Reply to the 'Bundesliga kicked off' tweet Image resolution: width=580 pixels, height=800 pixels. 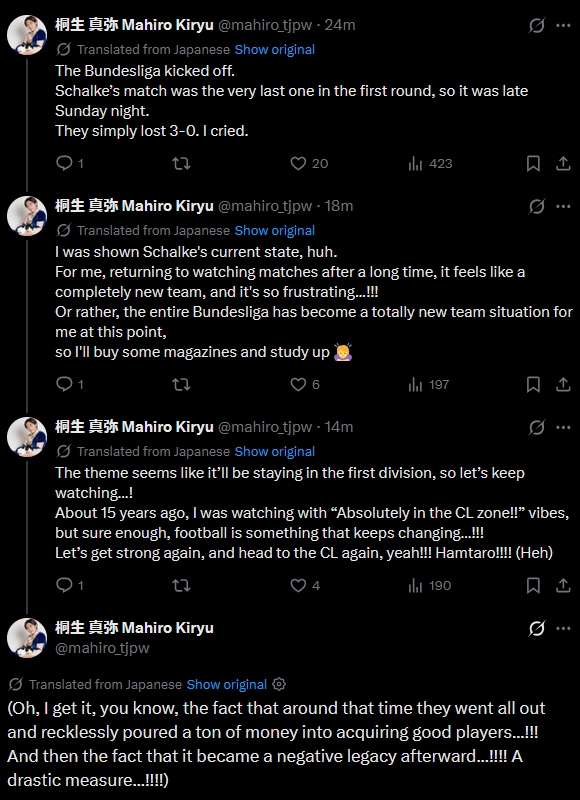69,163
